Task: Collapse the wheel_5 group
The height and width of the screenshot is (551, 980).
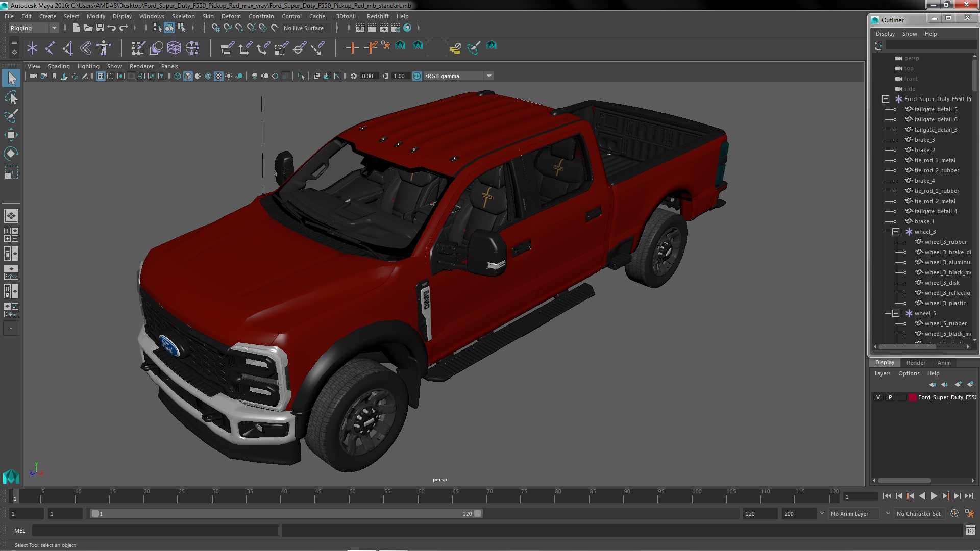Action: [896, 313]
